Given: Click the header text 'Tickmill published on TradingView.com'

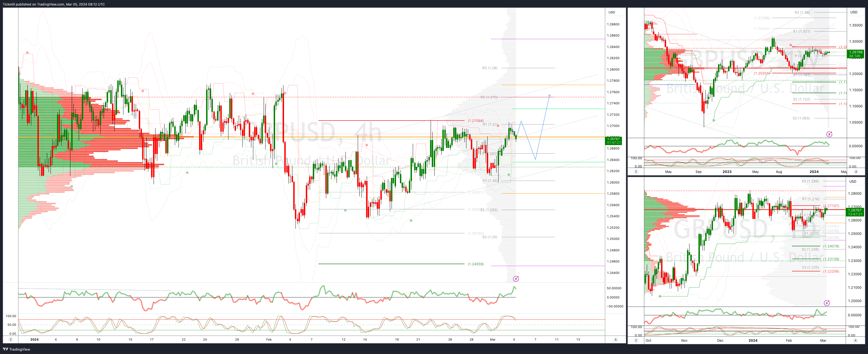Looking at the screenshot, I should pos(33,4).
